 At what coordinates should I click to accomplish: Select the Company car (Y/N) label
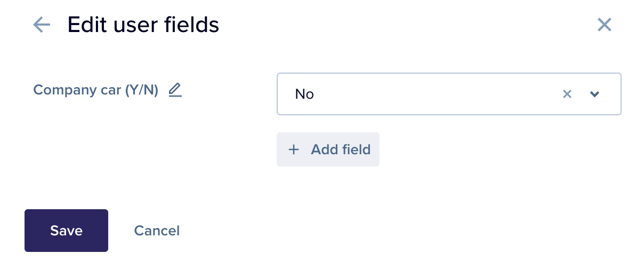click(96, 90)
